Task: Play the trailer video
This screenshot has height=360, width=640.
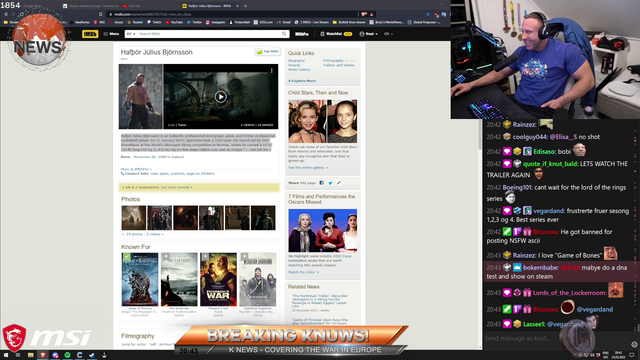Action: (x=221, y=97)
